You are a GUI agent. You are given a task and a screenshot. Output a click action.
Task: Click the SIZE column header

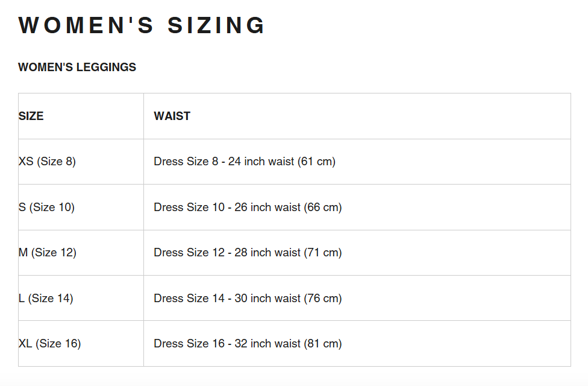[x=31, y=116]
